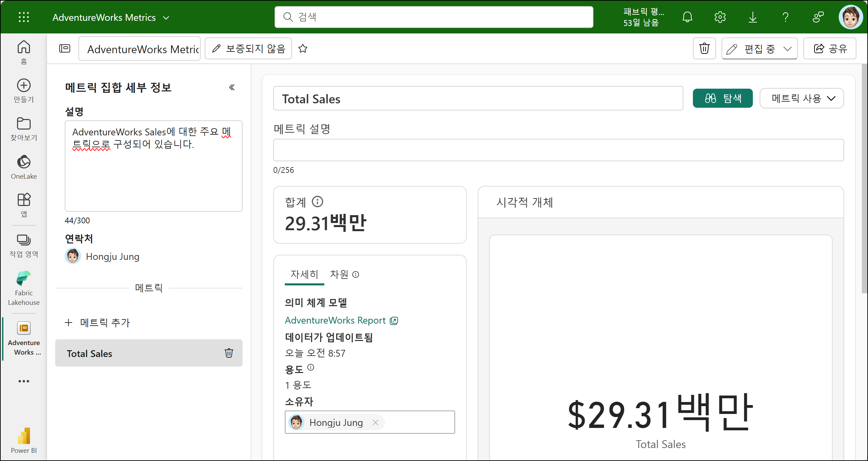Remove Hongju Jung from owner field
The height and width of the screenshot is (461, 868).
coord(375,422)
